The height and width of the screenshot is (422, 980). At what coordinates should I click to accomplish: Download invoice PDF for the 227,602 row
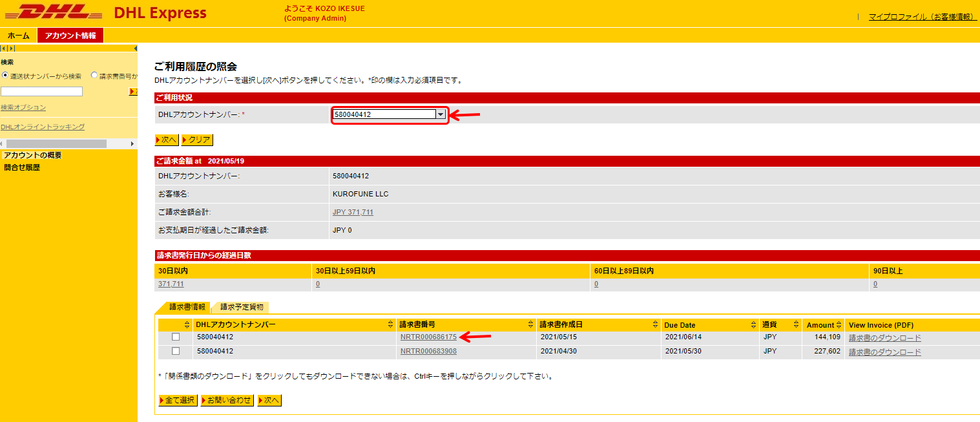tap(884, 352)
